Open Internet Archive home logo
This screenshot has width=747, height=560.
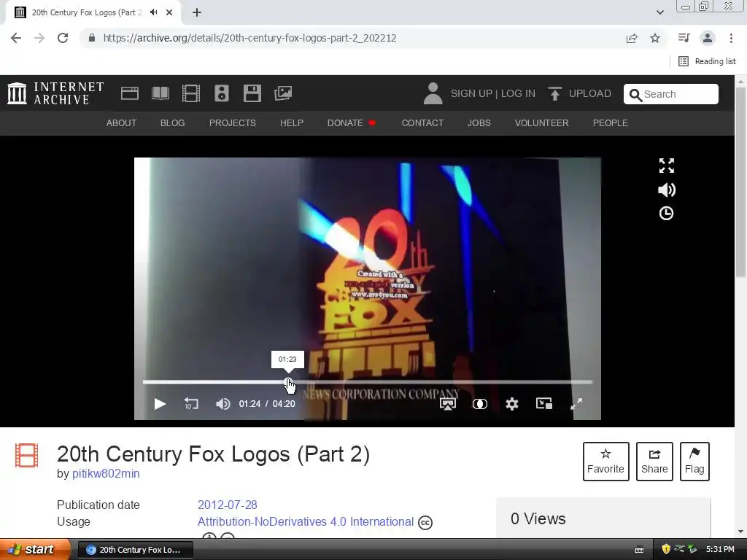pos(55,93)
